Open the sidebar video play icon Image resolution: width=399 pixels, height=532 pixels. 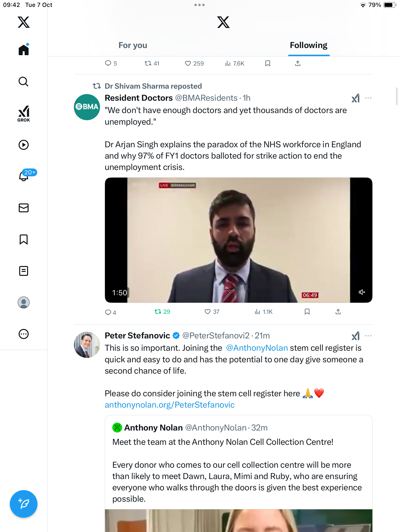coord(24,145)
